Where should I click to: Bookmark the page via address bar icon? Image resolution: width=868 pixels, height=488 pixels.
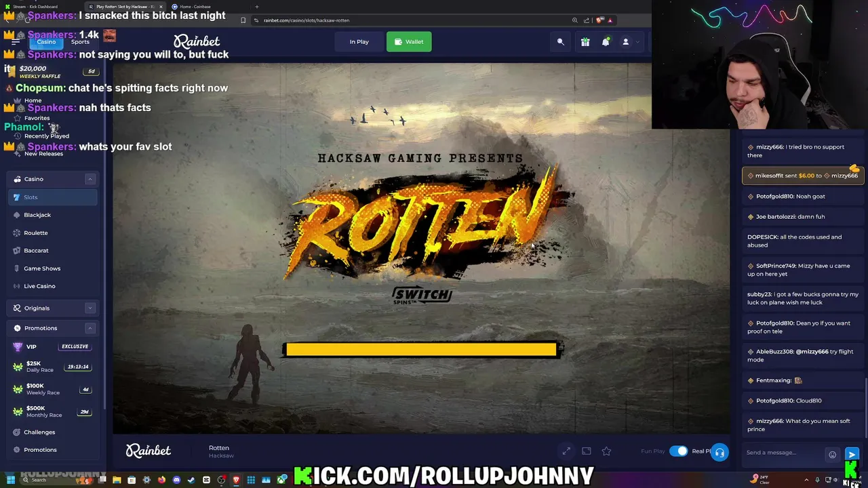pos(243,20)
